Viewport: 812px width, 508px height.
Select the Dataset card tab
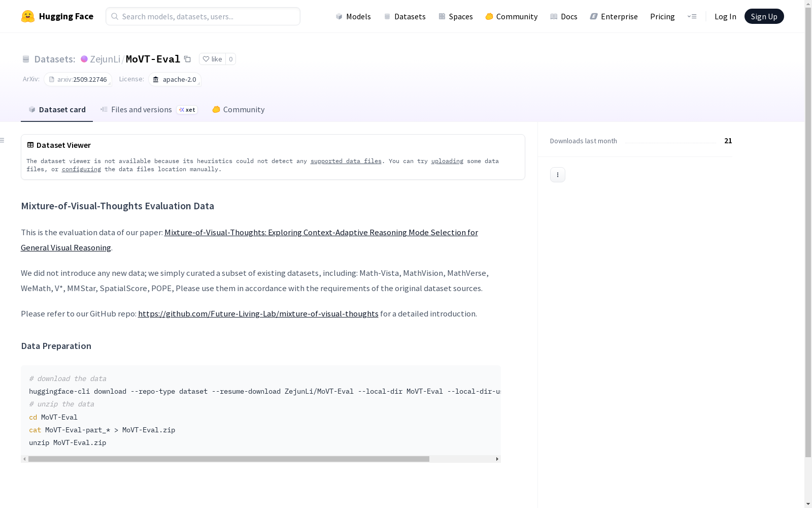coord(57,110)
